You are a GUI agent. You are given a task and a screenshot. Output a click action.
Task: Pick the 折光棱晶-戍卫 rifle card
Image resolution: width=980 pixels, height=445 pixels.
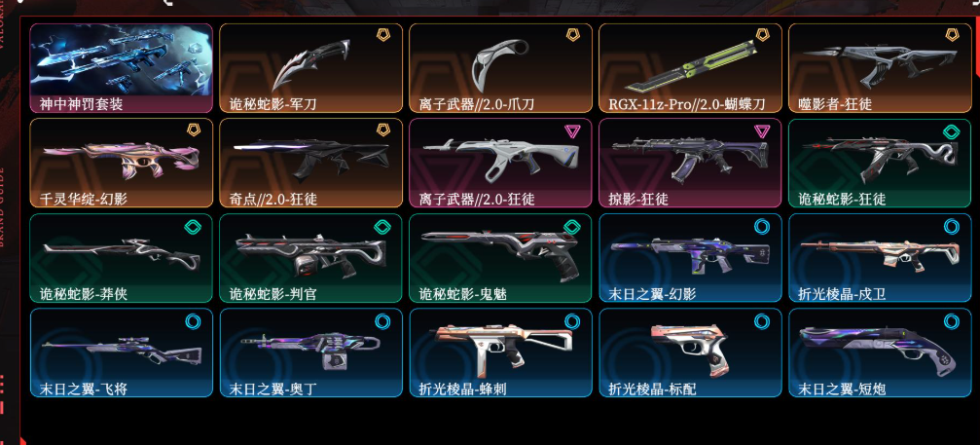click(880, 258)
